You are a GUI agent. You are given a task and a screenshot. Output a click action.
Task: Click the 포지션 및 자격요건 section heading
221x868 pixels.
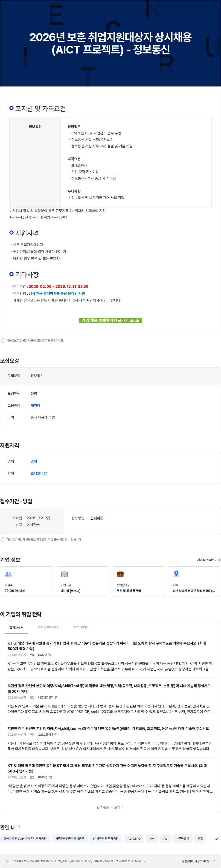40,108
